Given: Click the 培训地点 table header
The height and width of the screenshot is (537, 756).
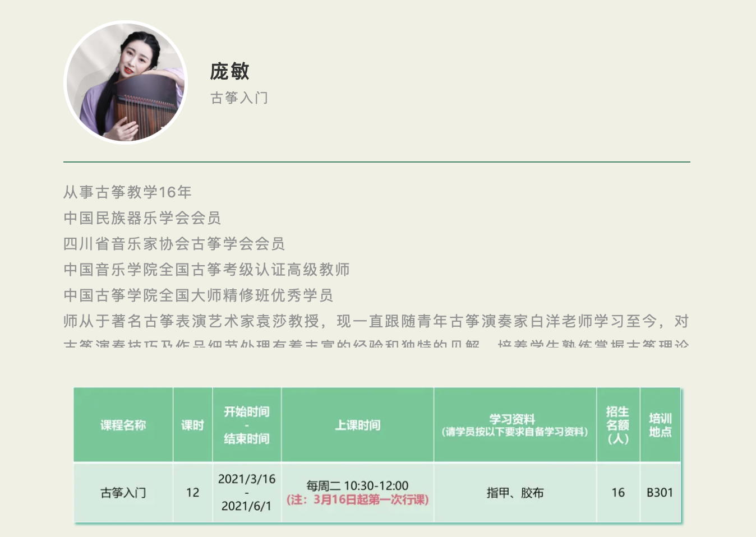Looking at the screenshot, I should coord(660,425).
